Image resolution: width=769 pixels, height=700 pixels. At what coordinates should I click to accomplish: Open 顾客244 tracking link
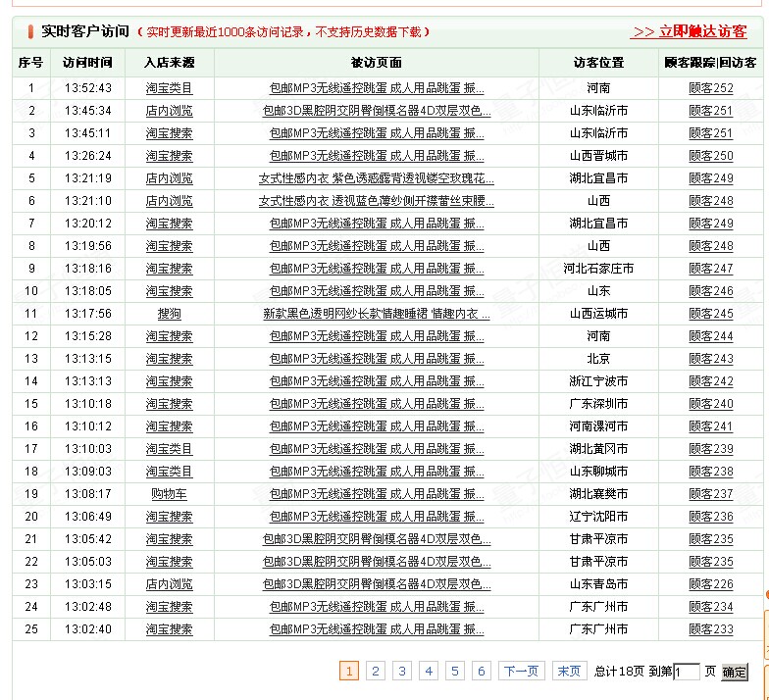[711, 336]
